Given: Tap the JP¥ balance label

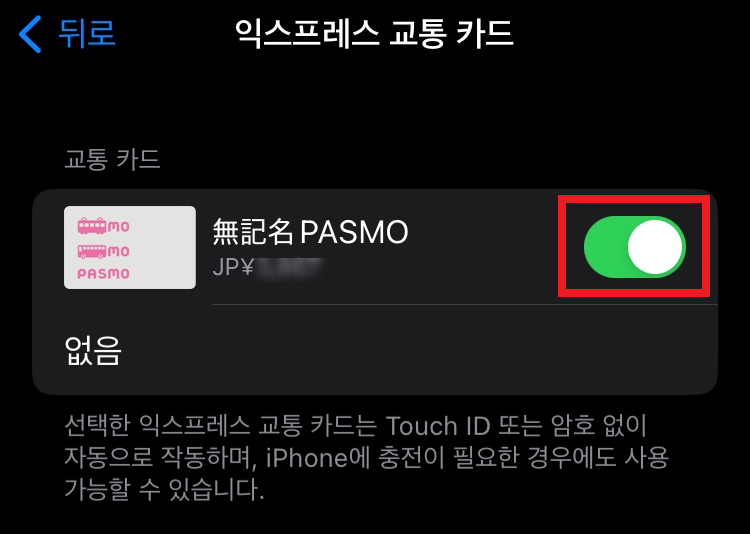Looking at the screenshot, I should click(x=233, y=267).
